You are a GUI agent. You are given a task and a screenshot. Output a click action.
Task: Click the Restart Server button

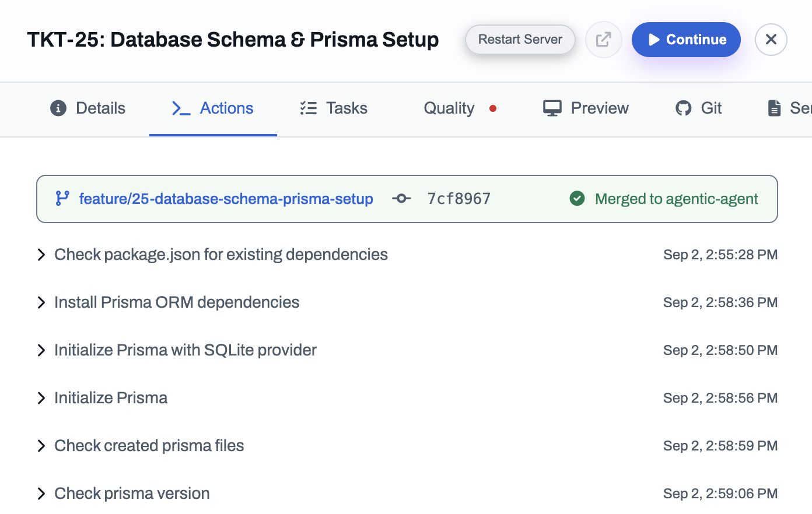pos(520,40)
